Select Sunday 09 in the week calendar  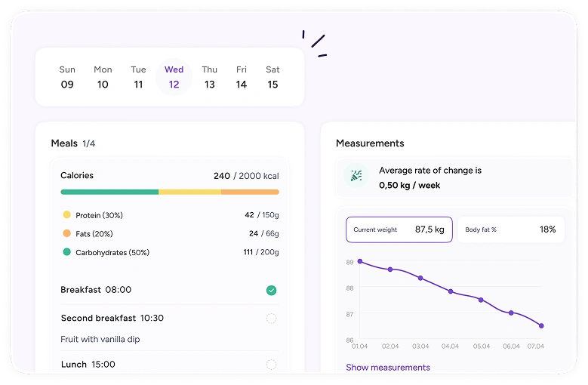[67, 77]
